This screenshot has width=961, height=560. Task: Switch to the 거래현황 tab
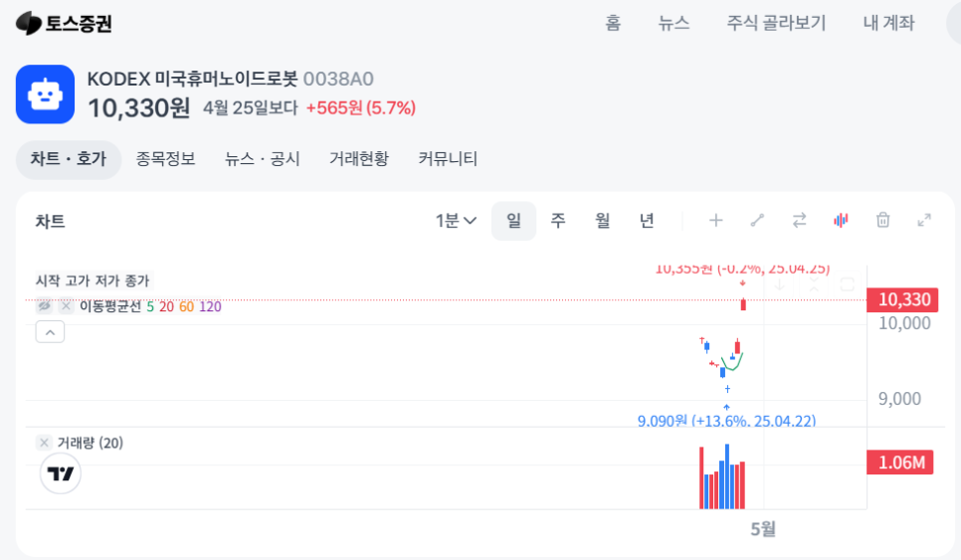point(359,159)
